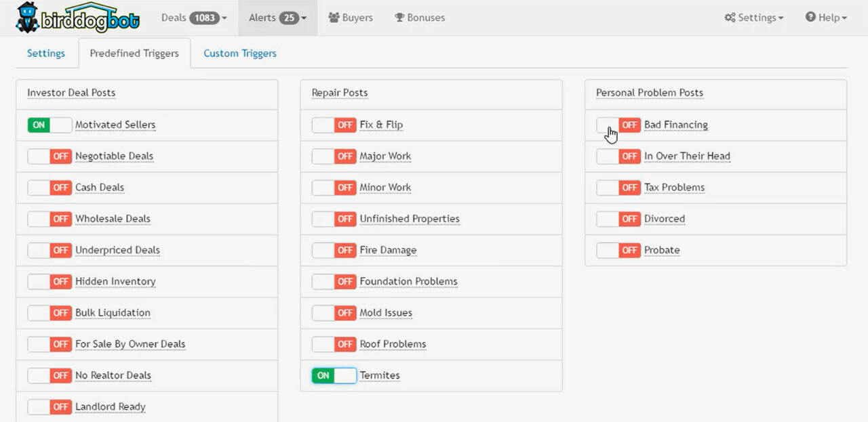This screenshot has width=868, height=422.
Task: Expand the Alerts dropdown menu
Action: click(x=304, y=18)
